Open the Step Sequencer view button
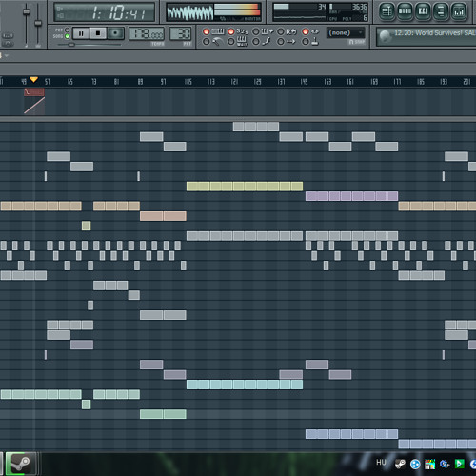The height and width of the screenshot is (476, 476). 406,11
